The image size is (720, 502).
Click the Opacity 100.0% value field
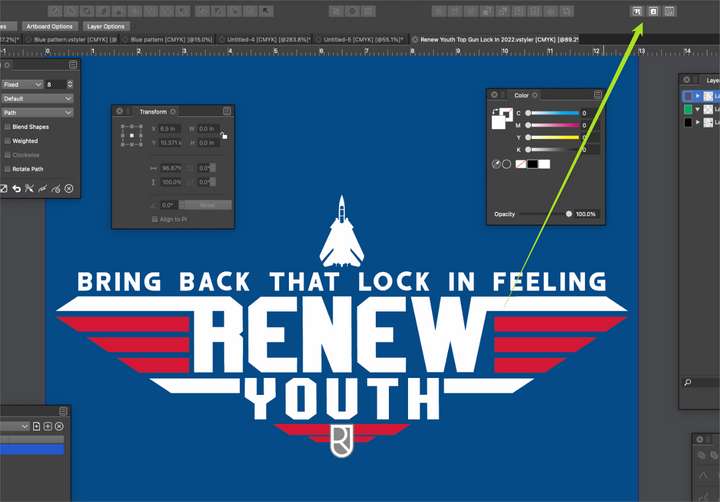[585, 214]
